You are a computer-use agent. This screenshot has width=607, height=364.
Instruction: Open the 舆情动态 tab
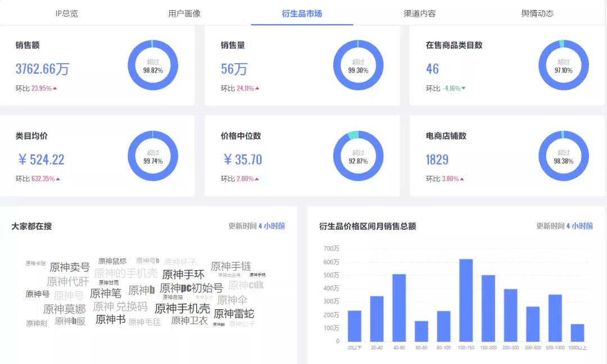click(x=537, y=13)
